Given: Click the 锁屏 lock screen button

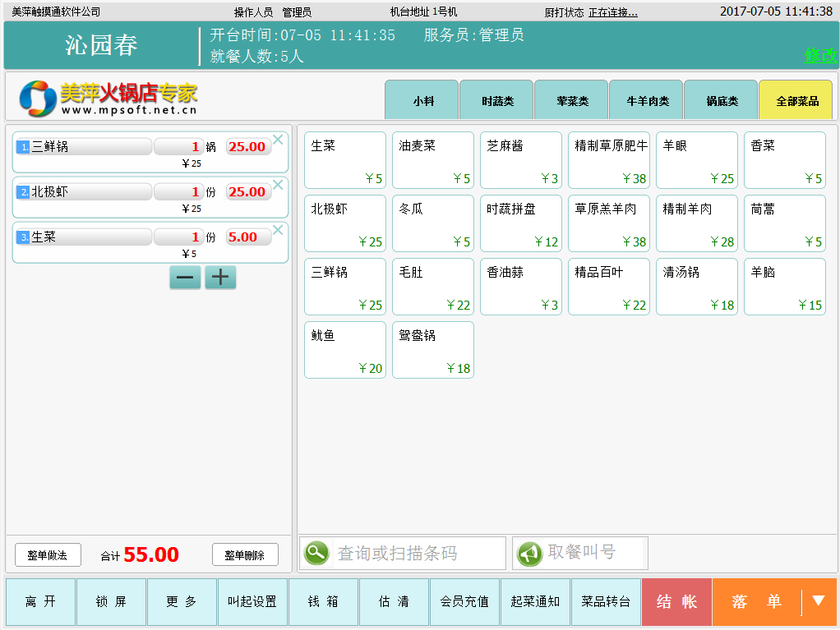Looking at the screenshot, I should [x=111, y=602].
